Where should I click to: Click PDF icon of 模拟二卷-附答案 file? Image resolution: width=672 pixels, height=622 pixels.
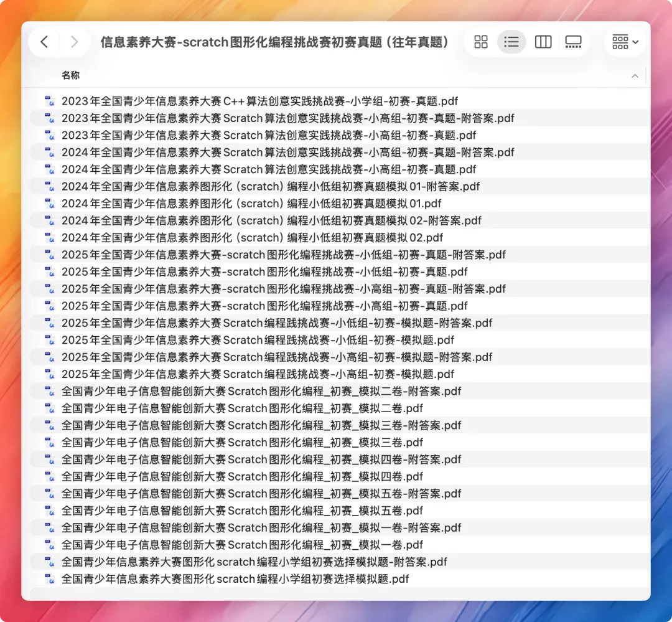click(x=50, y=391)
